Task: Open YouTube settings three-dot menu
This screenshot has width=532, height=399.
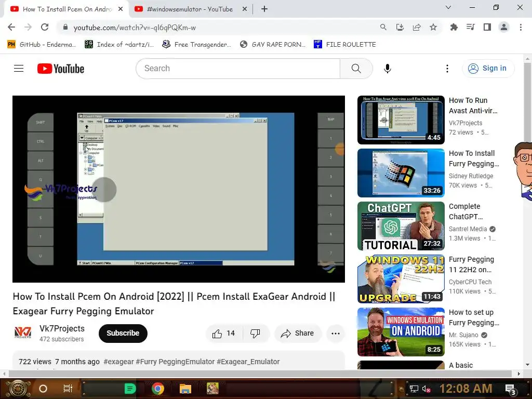Action: click(447, 69)
